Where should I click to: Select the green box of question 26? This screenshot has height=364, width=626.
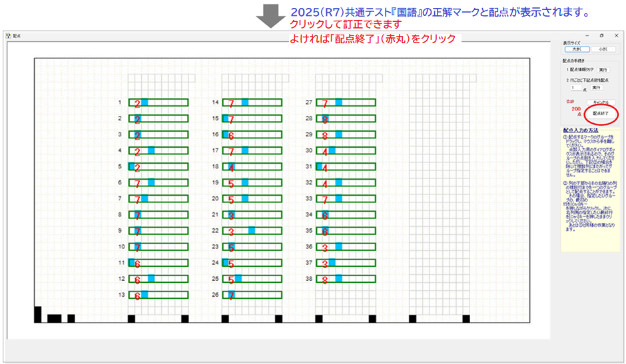pyautogui.click(x=252, y=295)
